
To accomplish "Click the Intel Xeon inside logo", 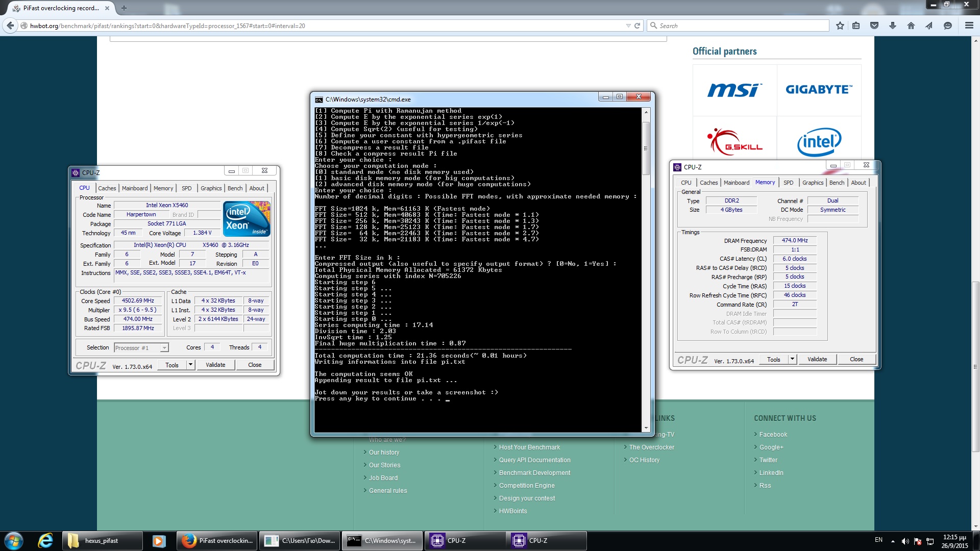I will 247,218.
